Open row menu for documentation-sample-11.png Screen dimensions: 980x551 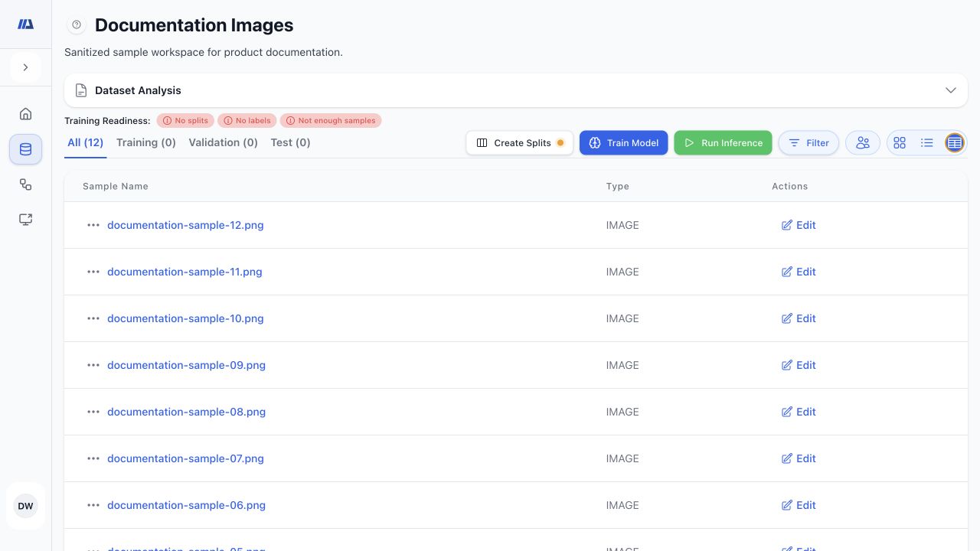[x=93, y=272]
